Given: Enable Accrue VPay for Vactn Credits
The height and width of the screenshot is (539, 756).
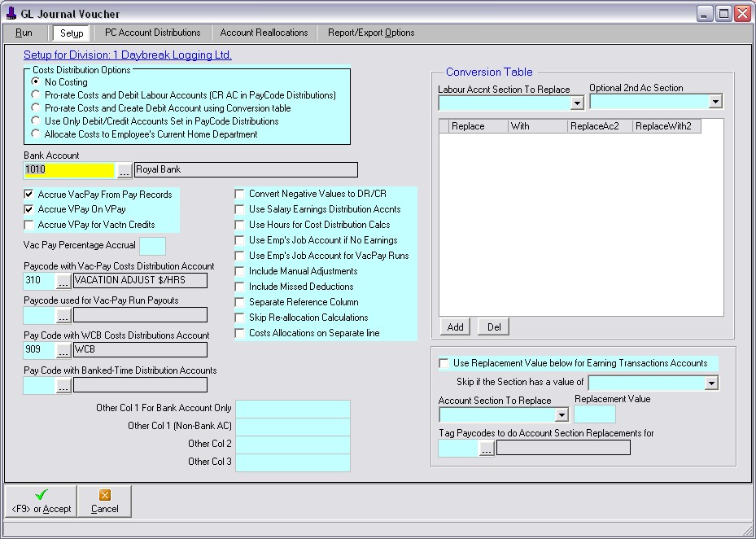Looking at the screenshot, I should [29, 225].
